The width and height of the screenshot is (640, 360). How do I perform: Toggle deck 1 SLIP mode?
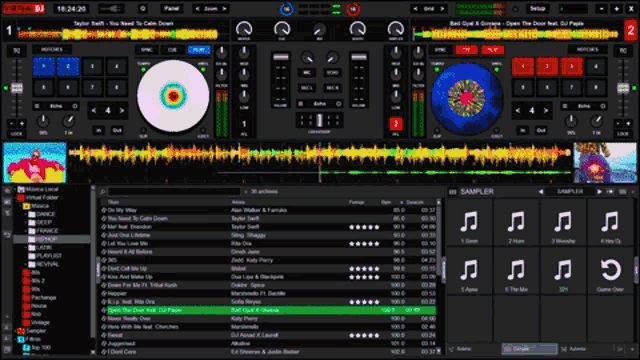[143, 131]
